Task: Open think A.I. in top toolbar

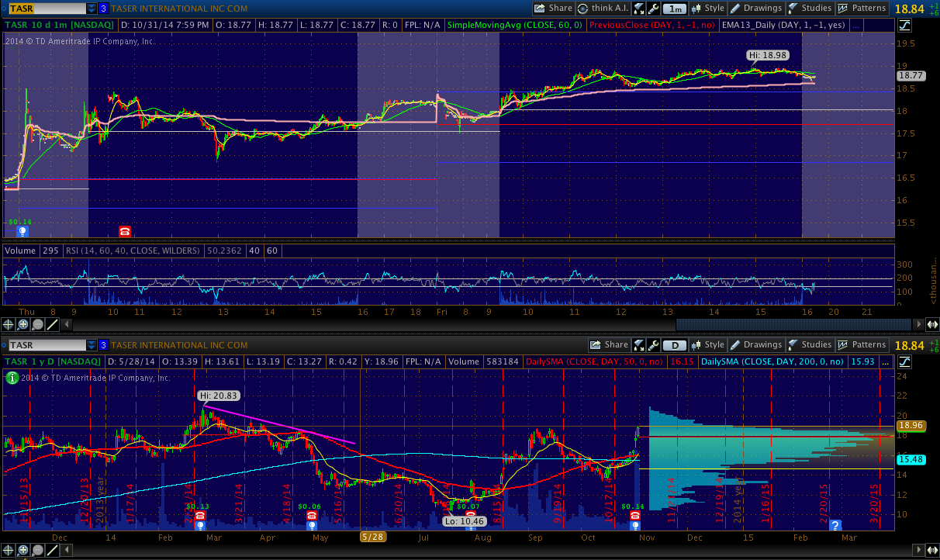Action: click(x=603, y=9)
